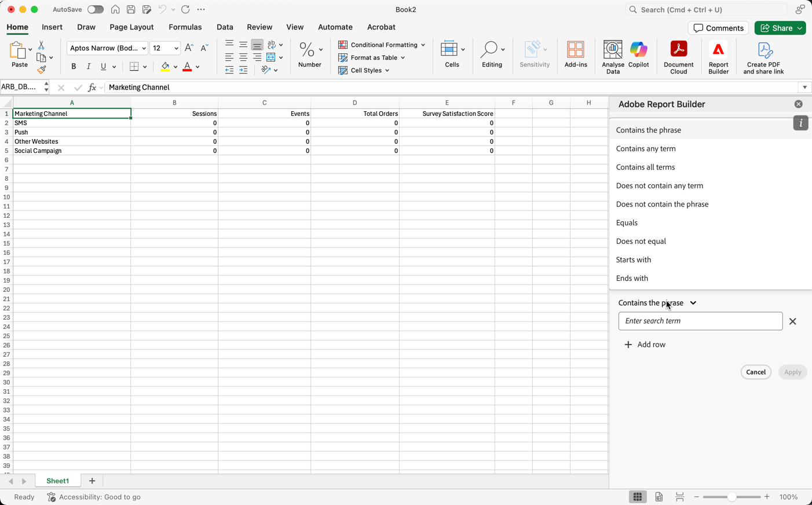Image resolution: width=812 pixels, height=505 pixels.
Task: Expand the formula bar
Action: tap(804, 87)
